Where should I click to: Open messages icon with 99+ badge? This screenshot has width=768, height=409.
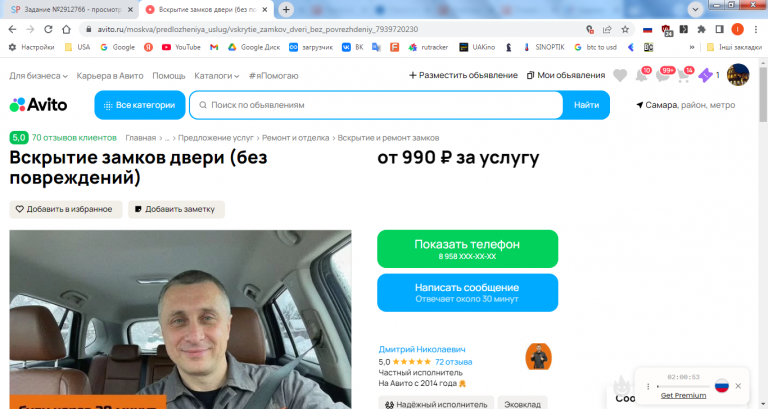pos(664,75)
